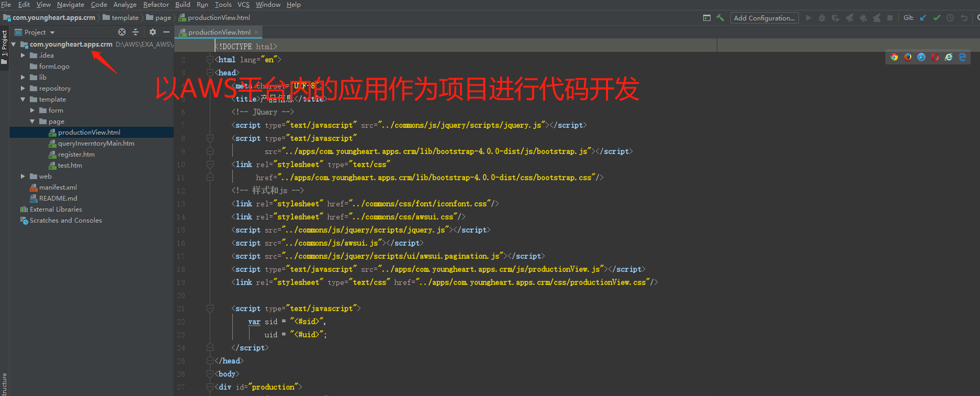Open the Tools menu
This screenshot has width=980, height=396.
coord(223,4)
